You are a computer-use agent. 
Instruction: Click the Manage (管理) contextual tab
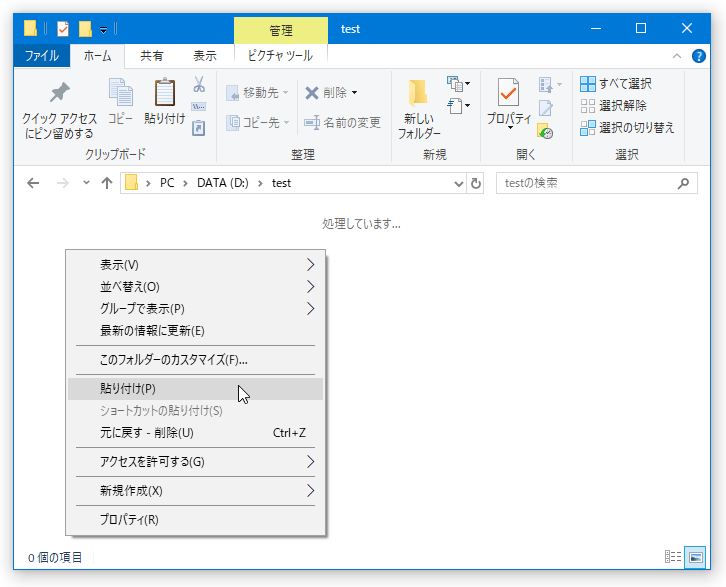click(281, 31)
